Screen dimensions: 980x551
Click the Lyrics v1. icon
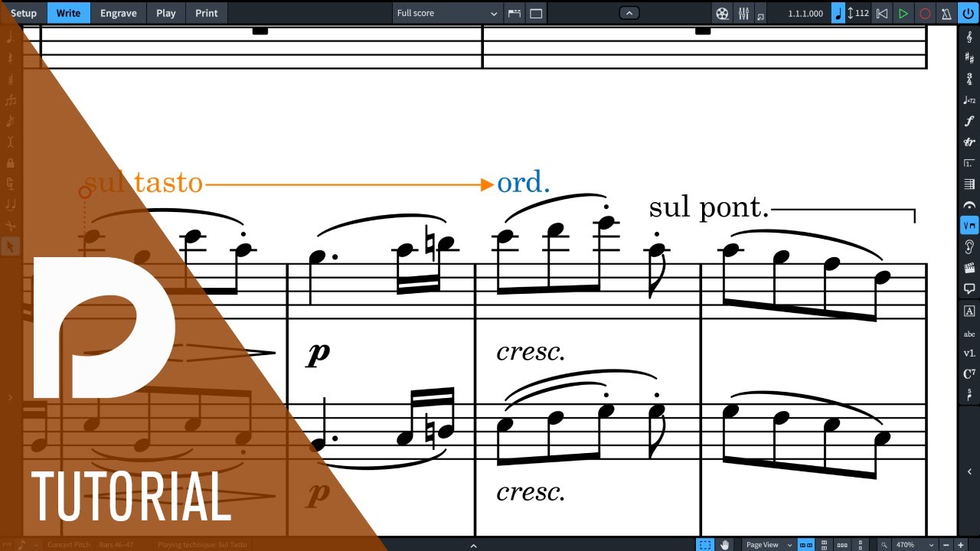pyautogui.click(x=969, y=354)
